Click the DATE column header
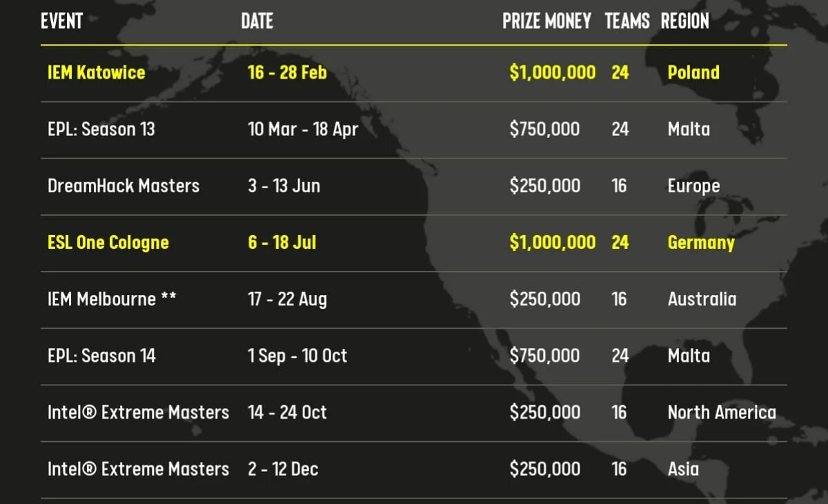Image resolution: width=828 pixels, height=504 pixels. pyautogui.click(x=257, y=21)
